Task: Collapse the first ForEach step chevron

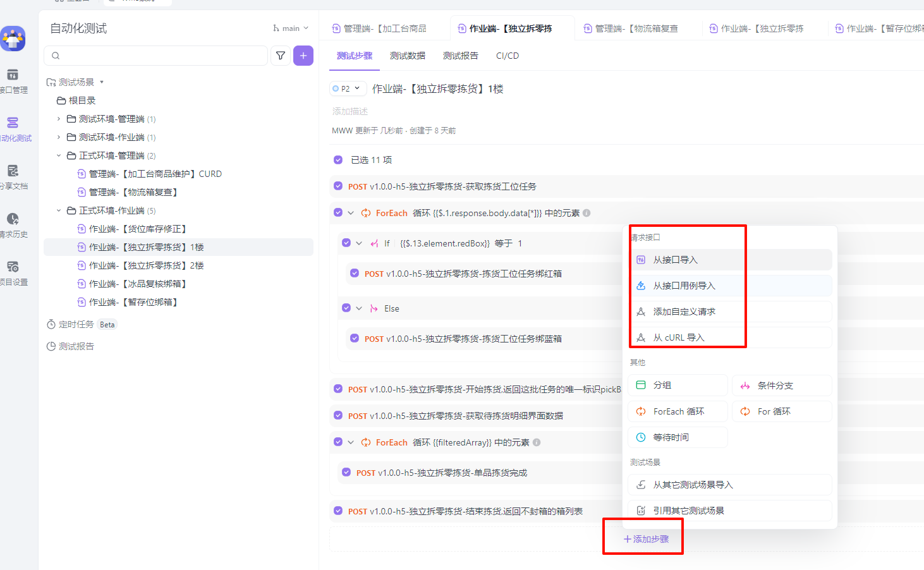Action: pyautogui.click(x=351, y=213)
